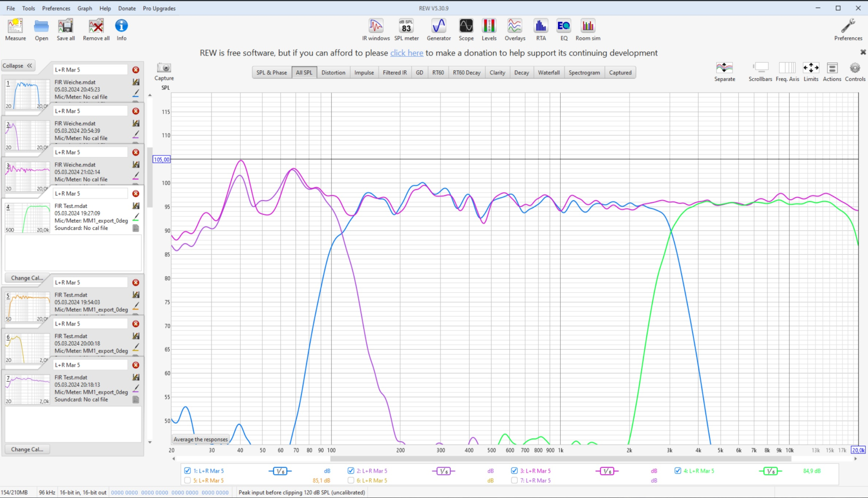Change trace colour of measurement 3

pyautogui.click(x=136, y=176)
